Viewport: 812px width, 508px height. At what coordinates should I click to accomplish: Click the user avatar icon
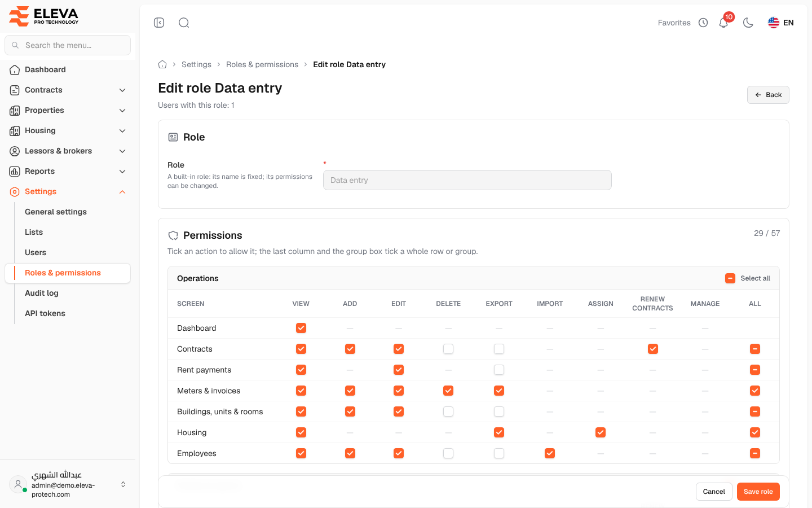[18, 484]
